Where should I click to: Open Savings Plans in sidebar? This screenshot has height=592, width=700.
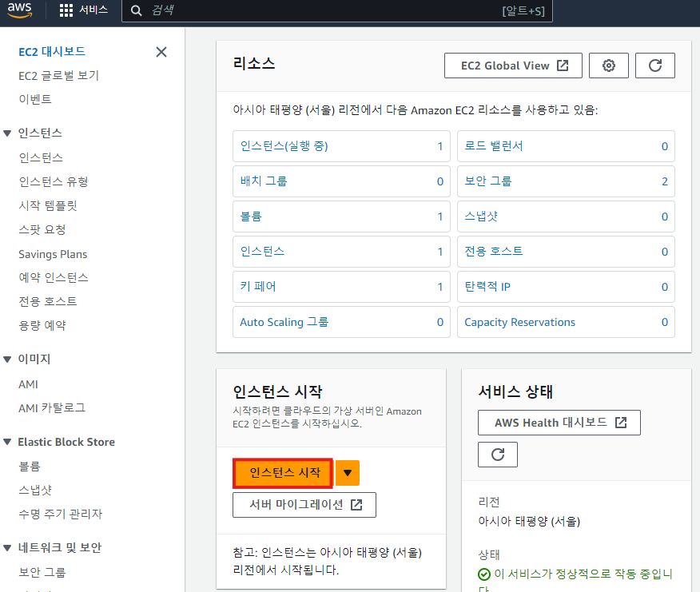tap(53, 254)
